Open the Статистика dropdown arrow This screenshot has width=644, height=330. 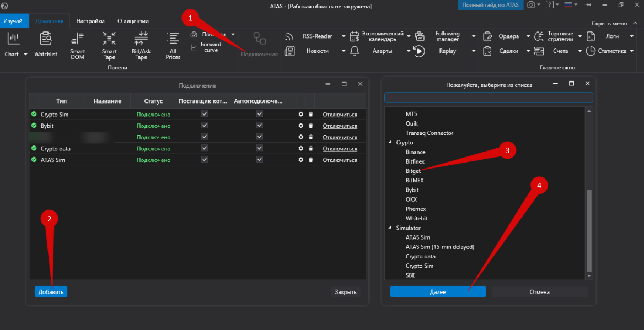(632, 51)
